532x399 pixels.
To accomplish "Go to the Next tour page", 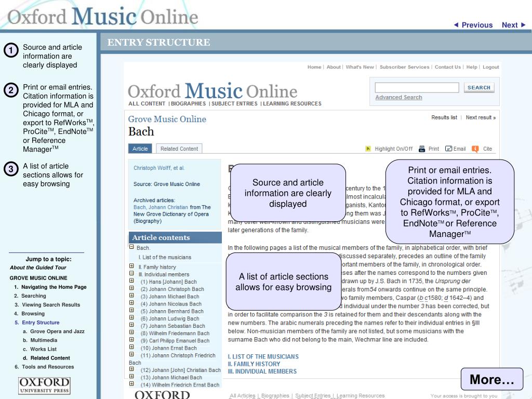I will [514, 25].
